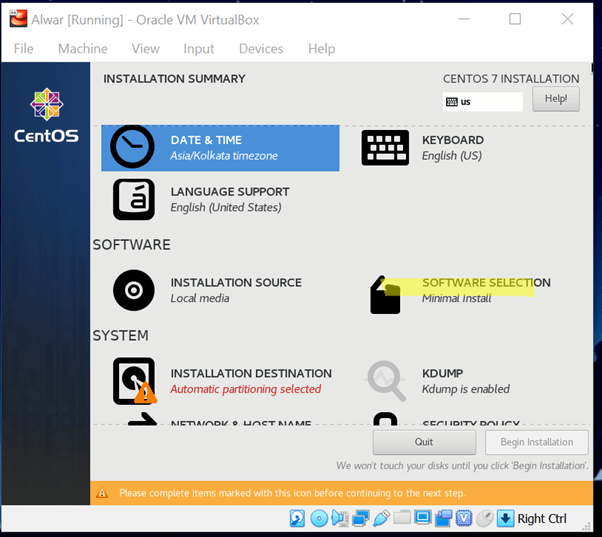Screen dimensions: 602x537
Task: Click the USB status bar icon
Action: (381, 518)
